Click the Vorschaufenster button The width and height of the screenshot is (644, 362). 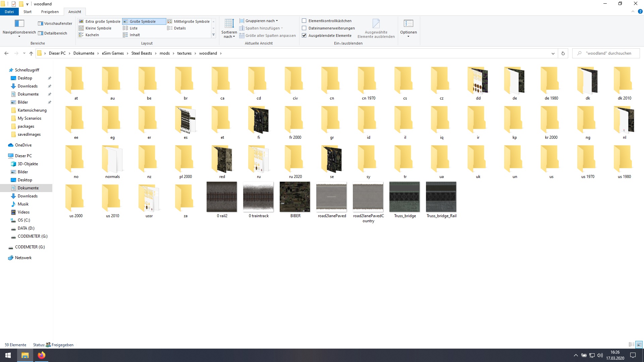[x=55, y=23]
